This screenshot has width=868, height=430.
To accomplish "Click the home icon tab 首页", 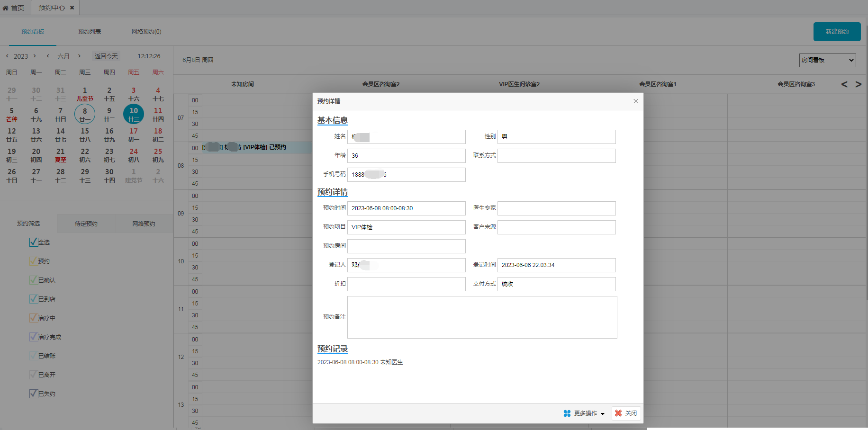I will tap(14, 8).
